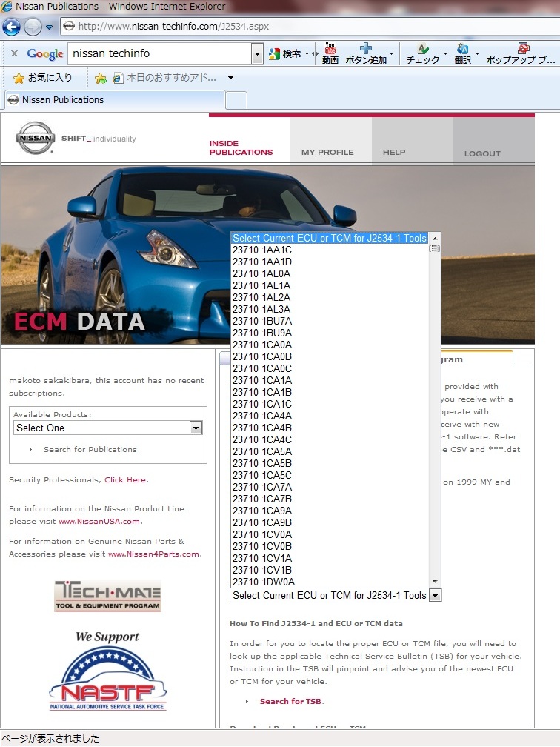Visit www.NissanUSA.com link

pyautogui.click(x=99, y=521)
